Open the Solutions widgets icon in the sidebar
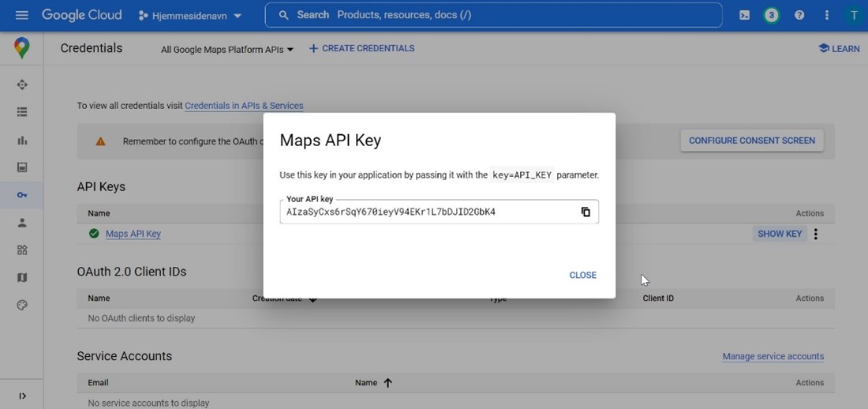The height and width of the screenshot is (409, 868). [21, 250]
